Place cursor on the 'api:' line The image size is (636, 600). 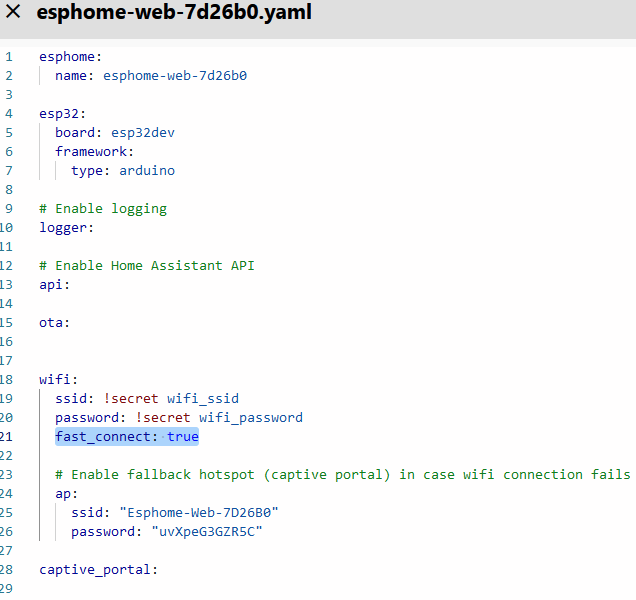(54, 285)
